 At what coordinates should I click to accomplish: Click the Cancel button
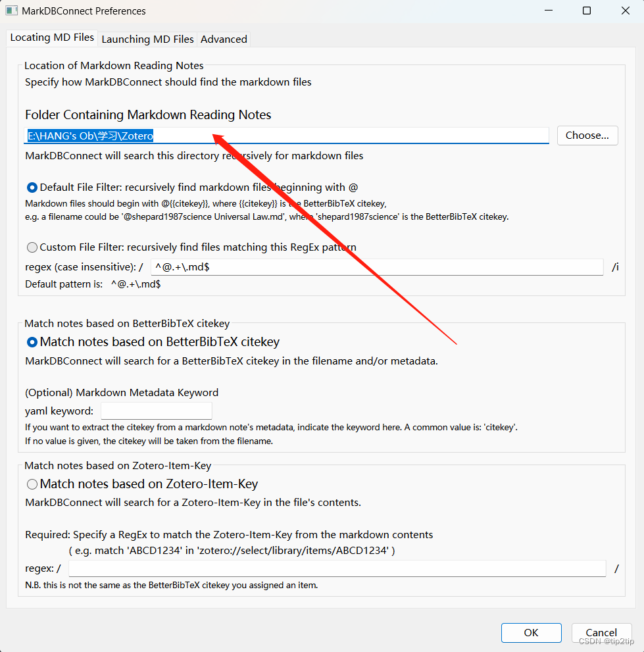coord(601,632)
